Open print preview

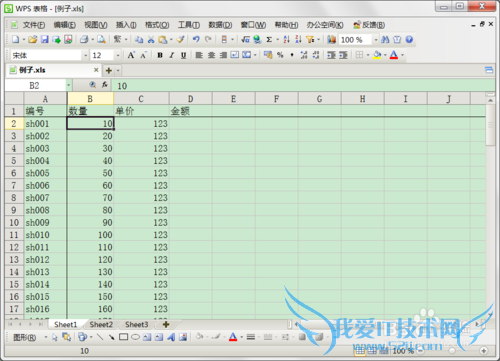[101, 39]
